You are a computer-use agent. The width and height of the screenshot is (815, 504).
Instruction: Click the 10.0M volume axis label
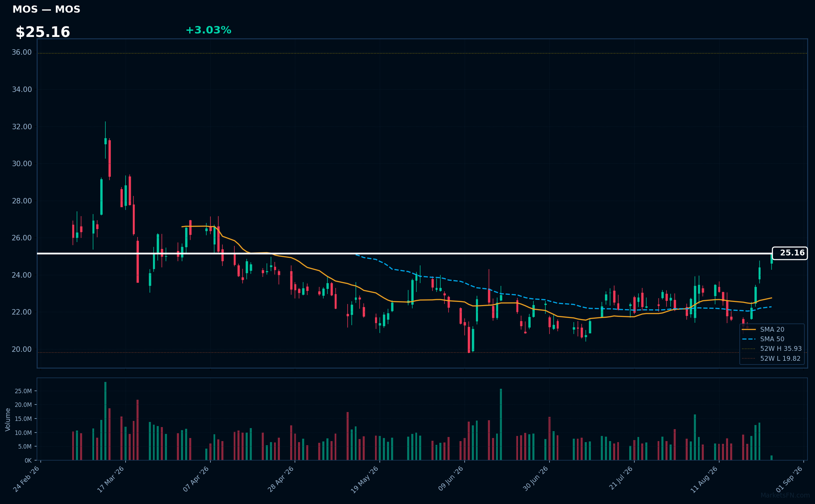(x=23, y=433)
